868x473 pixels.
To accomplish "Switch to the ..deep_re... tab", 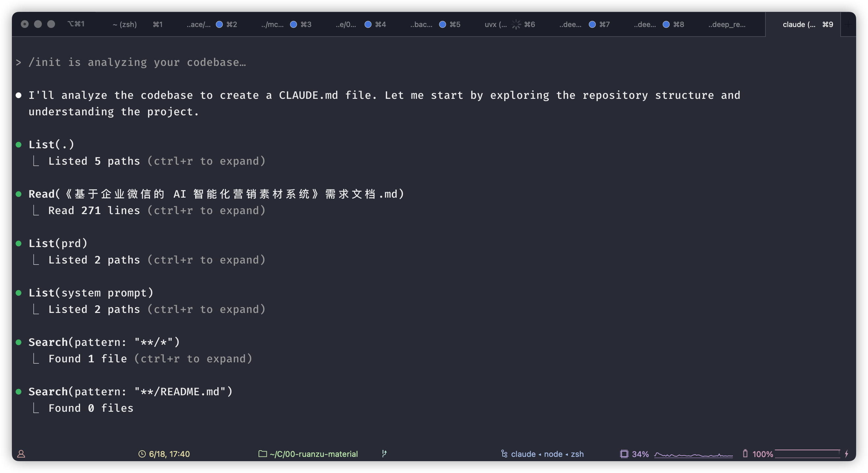I will tap(727, 24).
